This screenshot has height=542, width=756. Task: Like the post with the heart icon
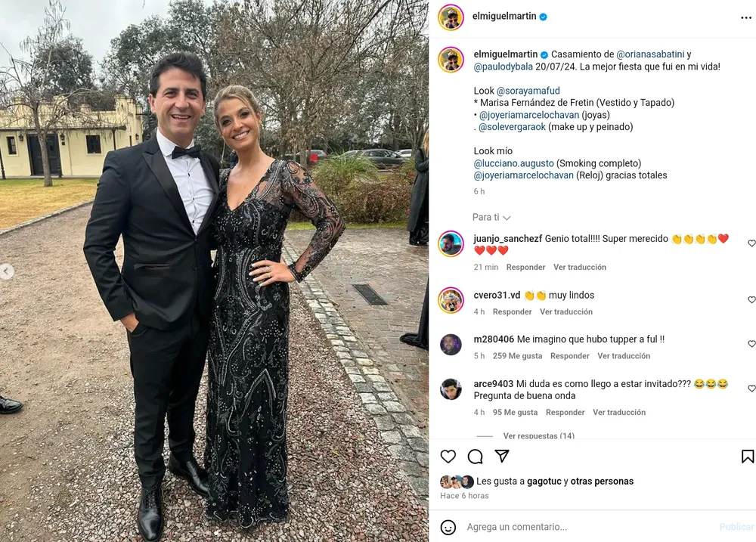coord(448,456)
